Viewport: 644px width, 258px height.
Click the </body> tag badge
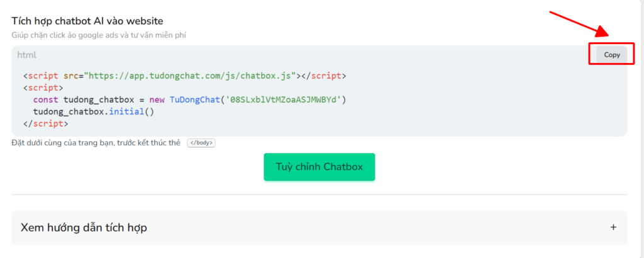201,143
